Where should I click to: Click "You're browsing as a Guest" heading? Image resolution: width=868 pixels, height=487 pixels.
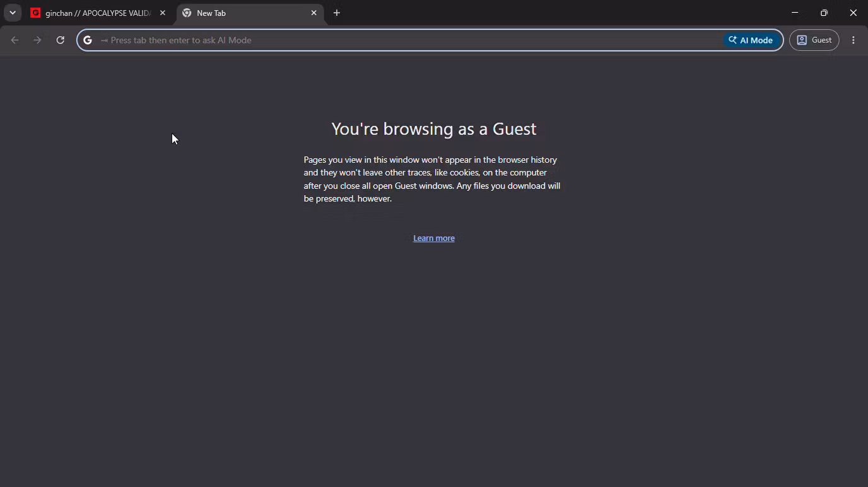[434, 129]
